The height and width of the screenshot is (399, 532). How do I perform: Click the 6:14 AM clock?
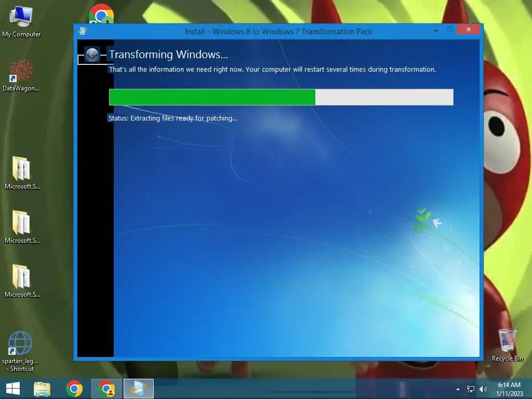tap(509, 385)
